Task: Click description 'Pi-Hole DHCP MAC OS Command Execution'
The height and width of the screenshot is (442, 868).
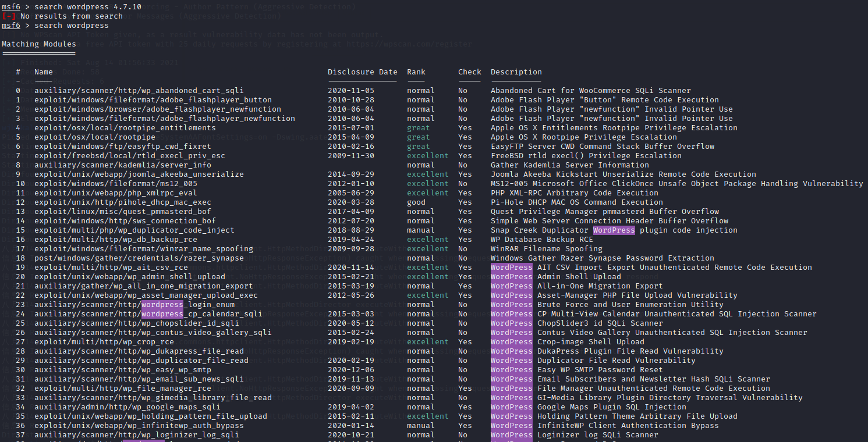Action: point(577,202)
